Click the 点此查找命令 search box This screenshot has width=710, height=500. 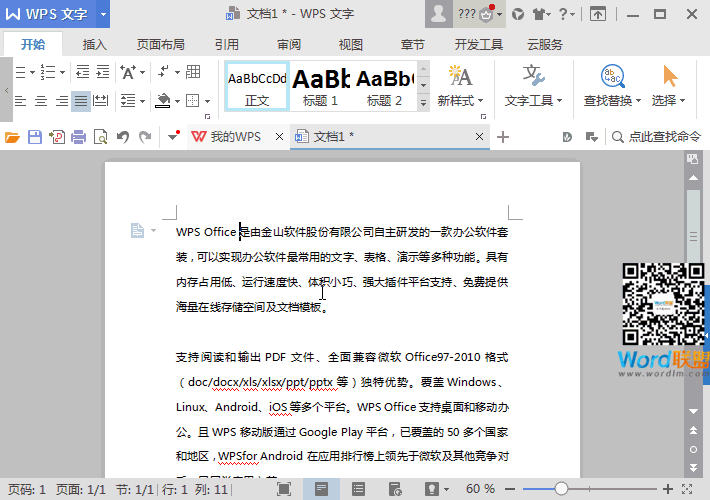[x=657, y=137]
